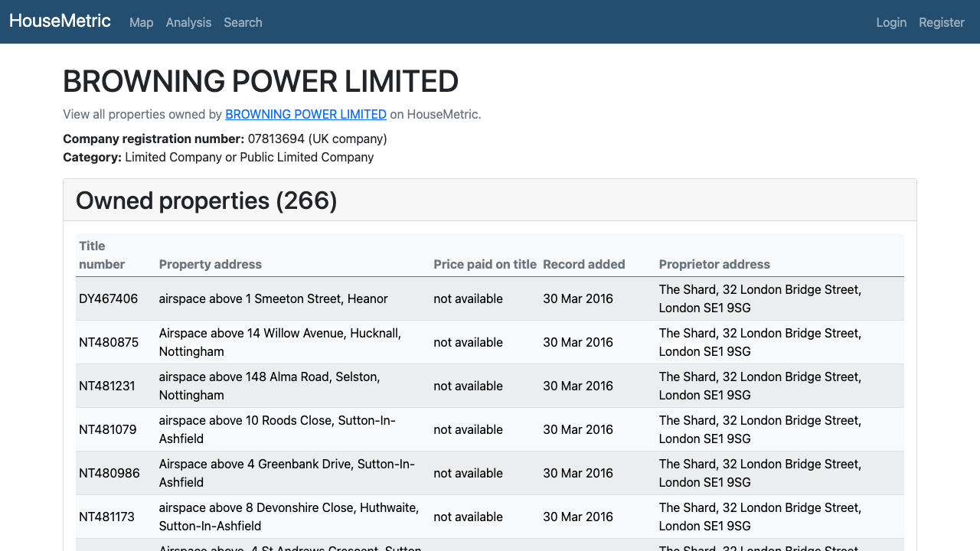Click the Owned properties section header
This screenshot has width=980, height=551.
(x=206, y=201)
